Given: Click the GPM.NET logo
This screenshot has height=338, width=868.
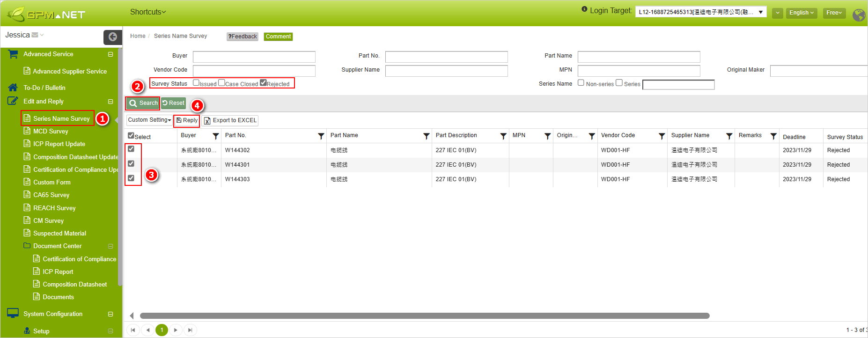Looking at the screenshot, I should (46, 14).
